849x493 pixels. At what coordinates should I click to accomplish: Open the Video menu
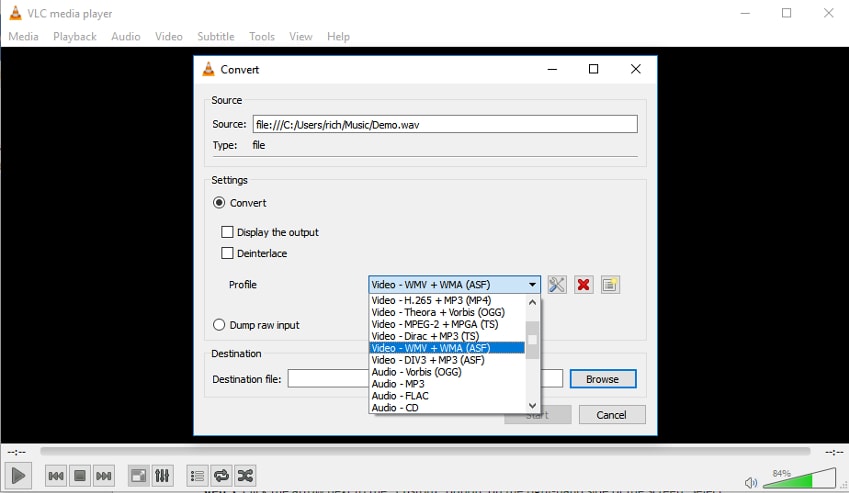point(168,36)
